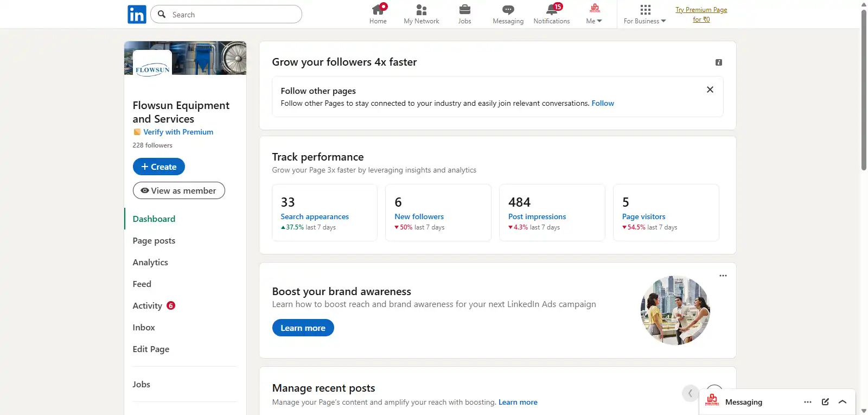
Task: Open the Me profile dropdown
Action: point(595,14)
